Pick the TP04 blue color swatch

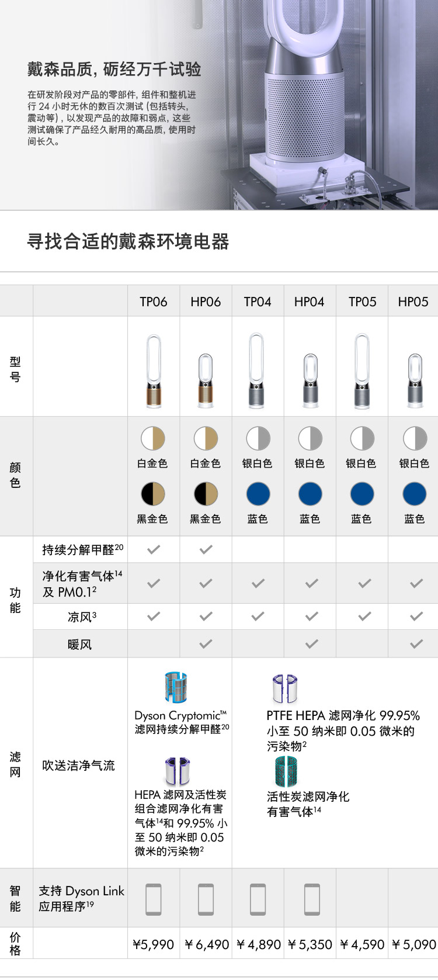click(258, 494)
